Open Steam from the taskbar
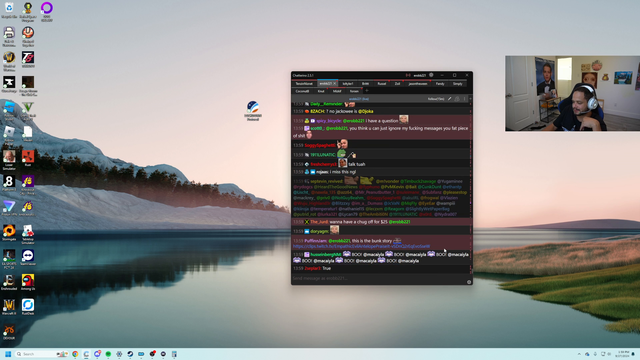Image resolution: width=640 pixels, height=360 pixels. (130, 354)
